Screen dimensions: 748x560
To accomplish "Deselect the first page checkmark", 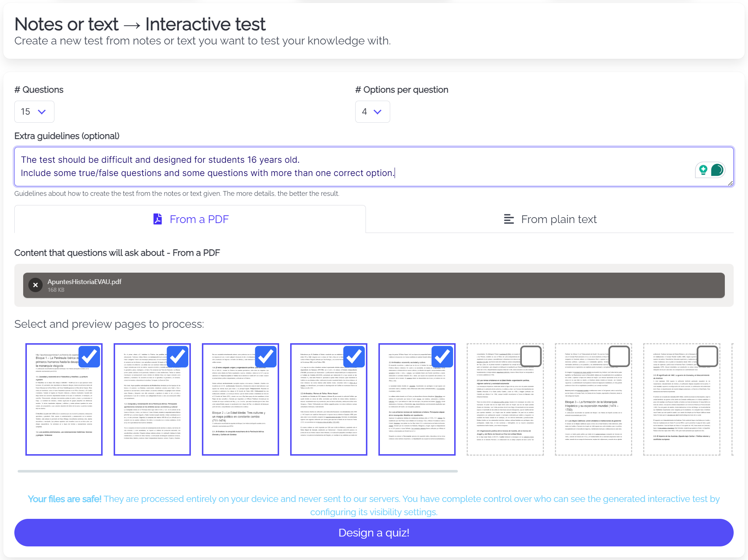I will [89, 356].
